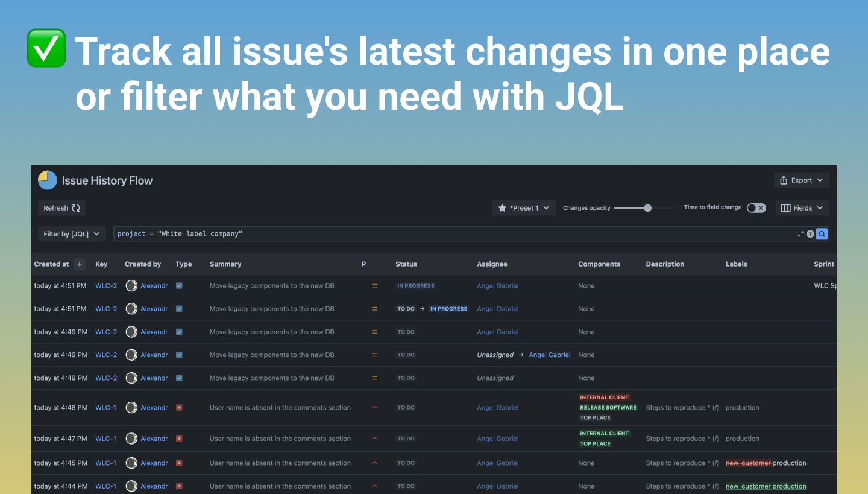Click the bug type icon in the 4:48 PM row
Image resolution: width=868 pixels, height=494 pixels.
[179, 408]
